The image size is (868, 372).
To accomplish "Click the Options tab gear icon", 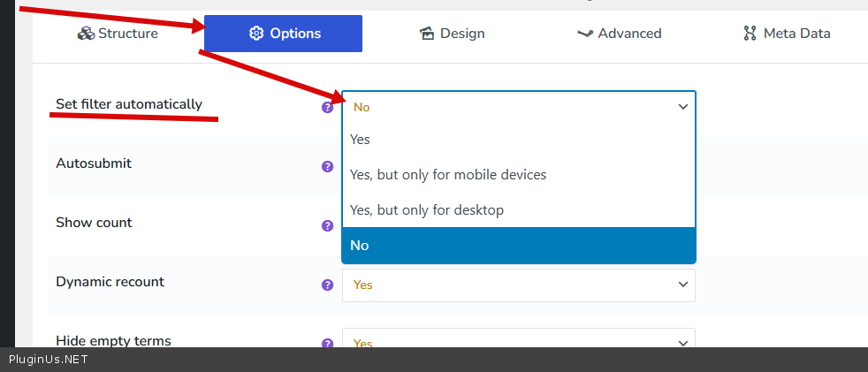I will (x=256, y=34).
